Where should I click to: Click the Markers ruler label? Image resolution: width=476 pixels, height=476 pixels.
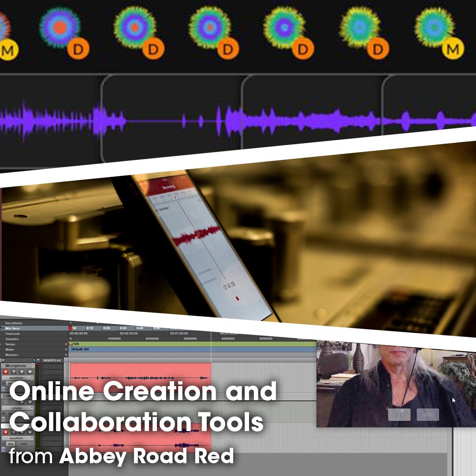[x=11, y=354]
